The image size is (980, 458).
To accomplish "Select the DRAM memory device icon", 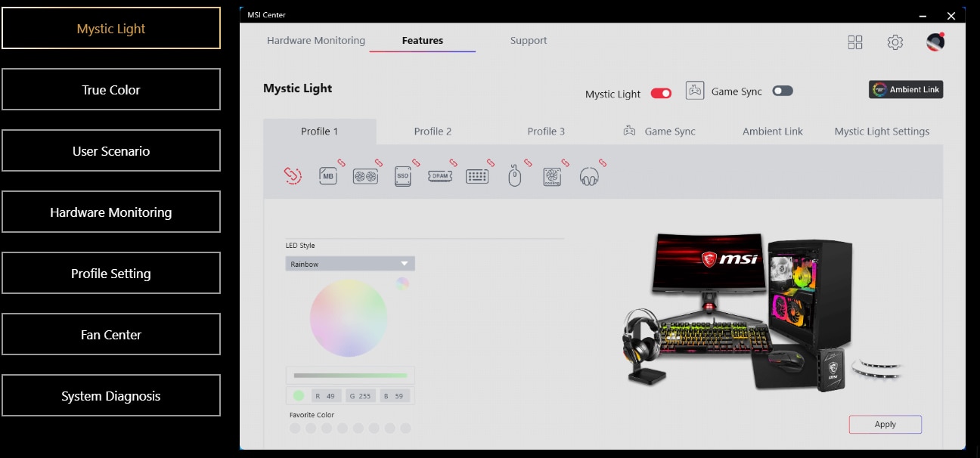I will pos(440,176).
